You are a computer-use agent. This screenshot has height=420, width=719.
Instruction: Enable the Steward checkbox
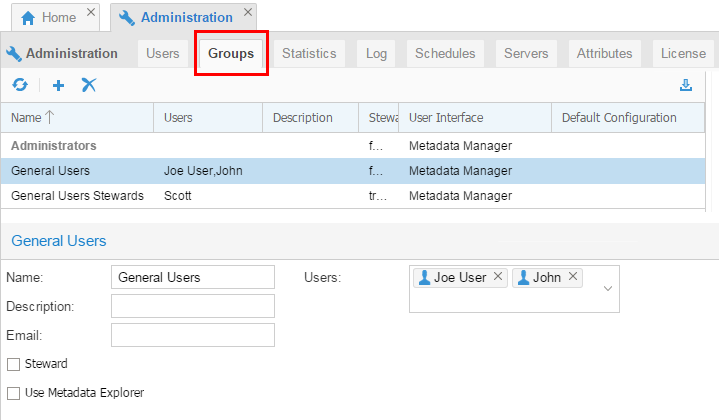point(13,364)
